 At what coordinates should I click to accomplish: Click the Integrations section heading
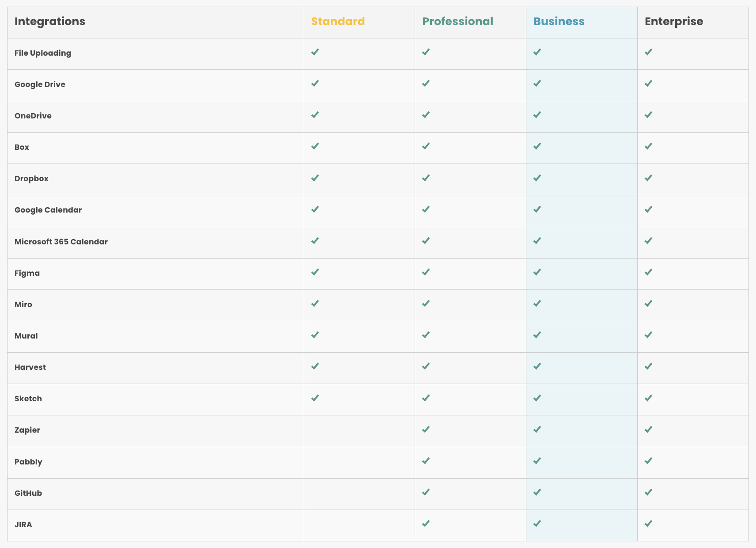pos(50,22)
